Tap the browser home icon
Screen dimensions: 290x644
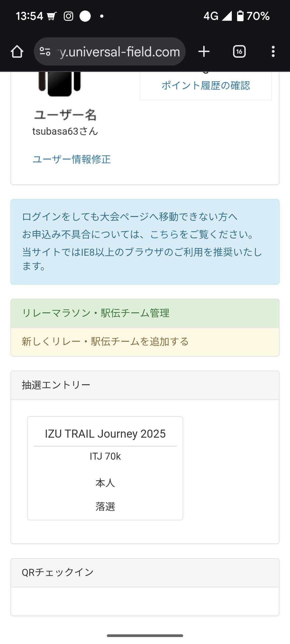[x=17, y=52]
